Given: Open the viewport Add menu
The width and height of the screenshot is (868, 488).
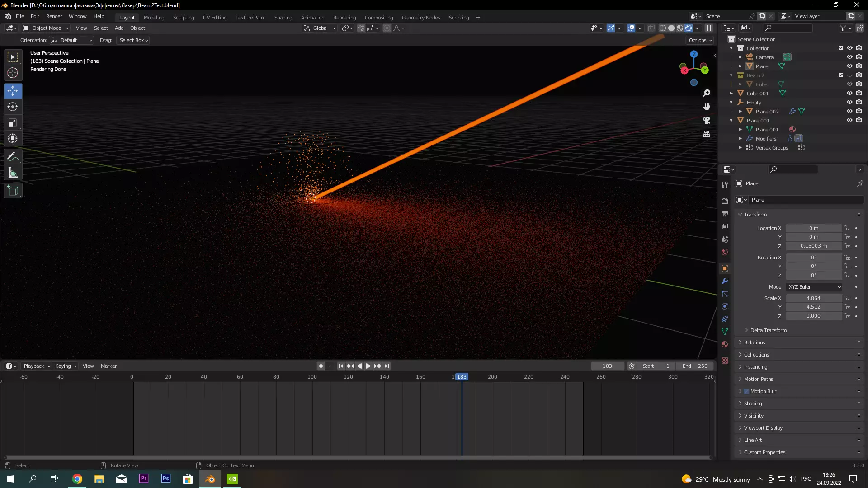Looking at the screenshot, I should click(119, 28).
